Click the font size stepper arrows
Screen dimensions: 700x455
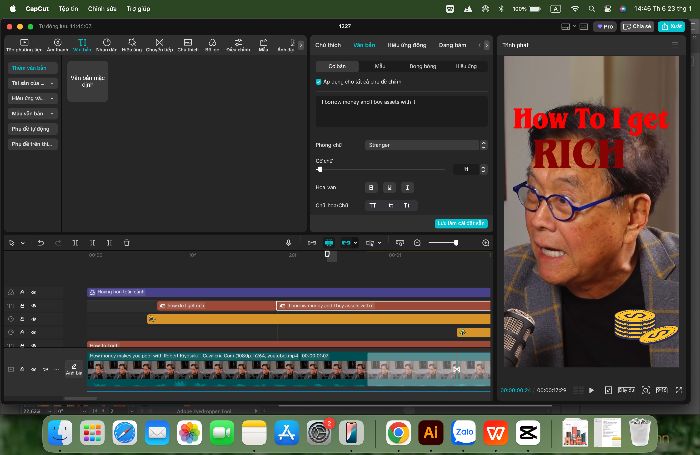483,169
